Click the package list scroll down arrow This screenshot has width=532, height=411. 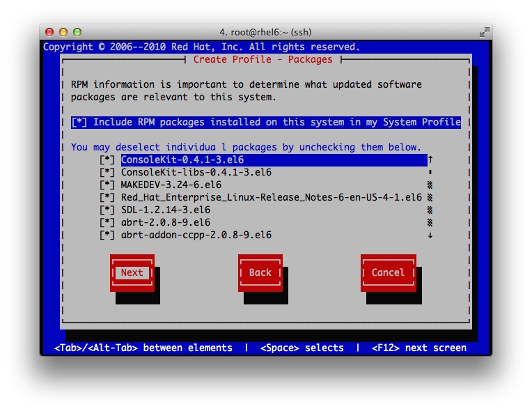pos(430,235)
